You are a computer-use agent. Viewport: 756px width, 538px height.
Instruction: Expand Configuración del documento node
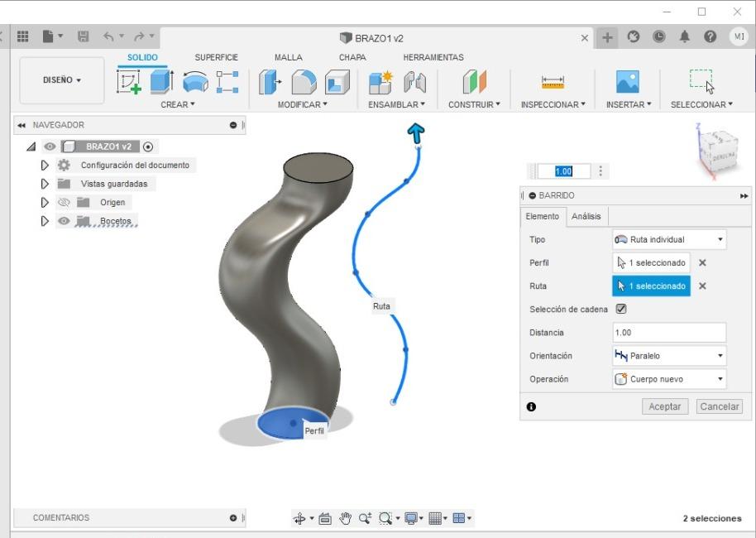45,165
